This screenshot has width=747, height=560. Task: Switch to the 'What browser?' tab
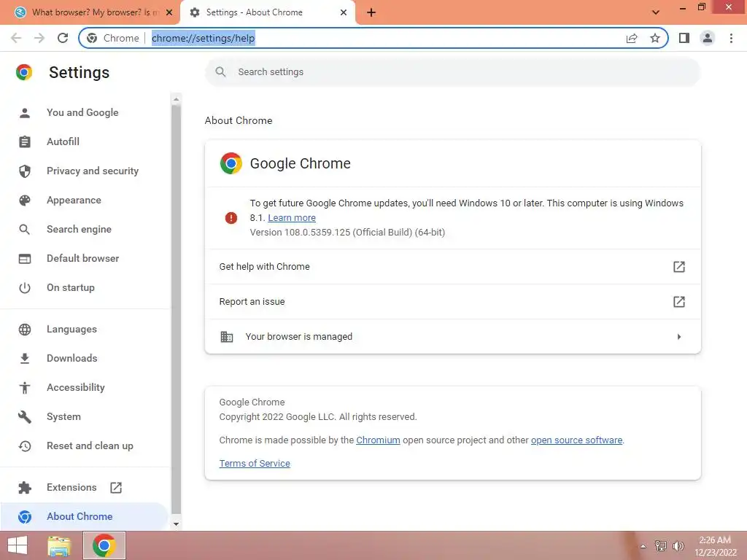coord(90,12)
